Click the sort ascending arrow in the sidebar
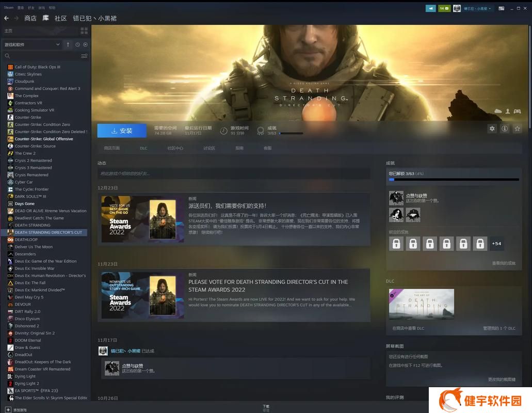The image size is (532, 413). click(x=68, y=44)
